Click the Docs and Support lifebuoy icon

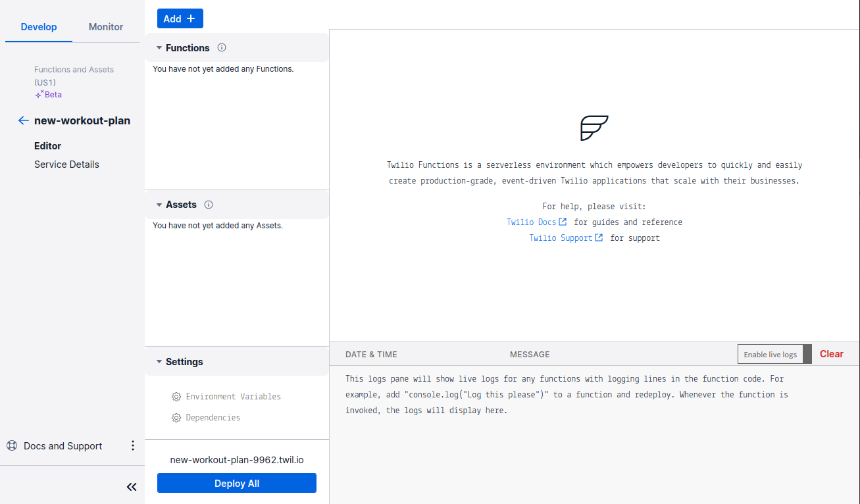tap(12, 445)
